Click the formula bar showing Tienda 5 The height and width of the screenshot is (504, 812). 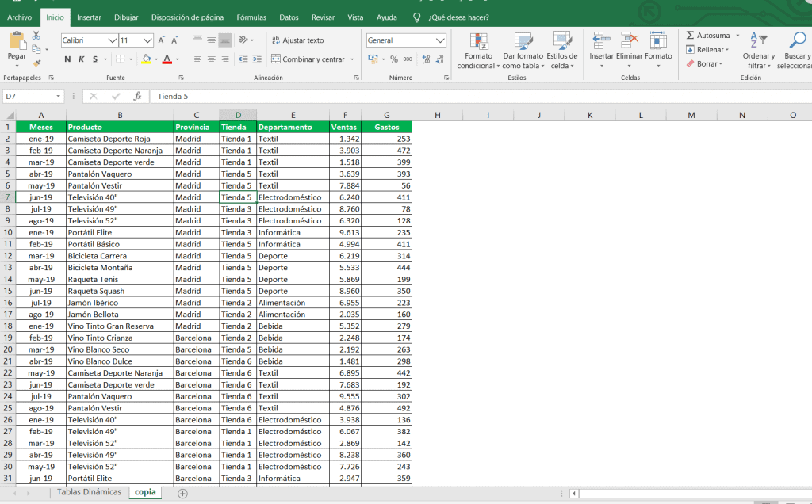click(x=481, y=96)
